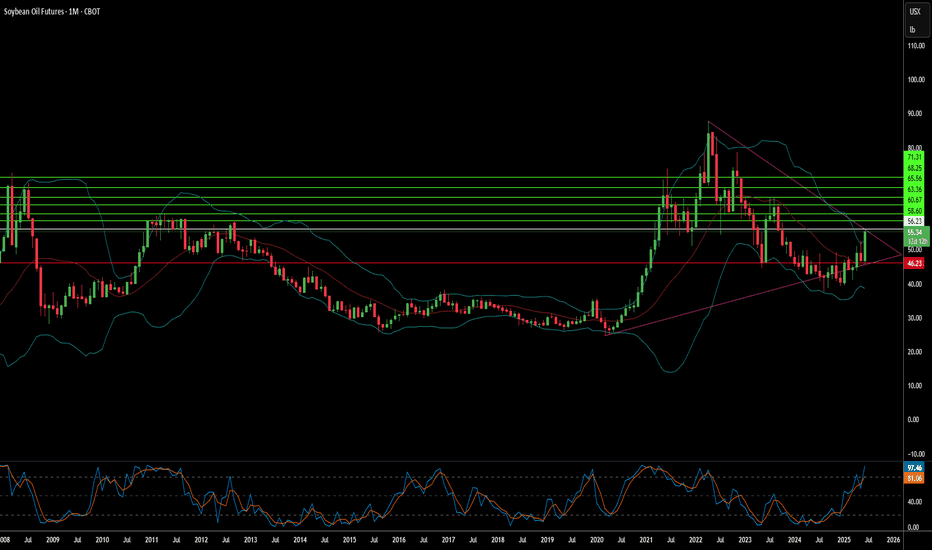Image resolution: width=932 pixels, height=550 pixels.
Task: Click the 2013 label on time axis
Action: coord(250,540)
